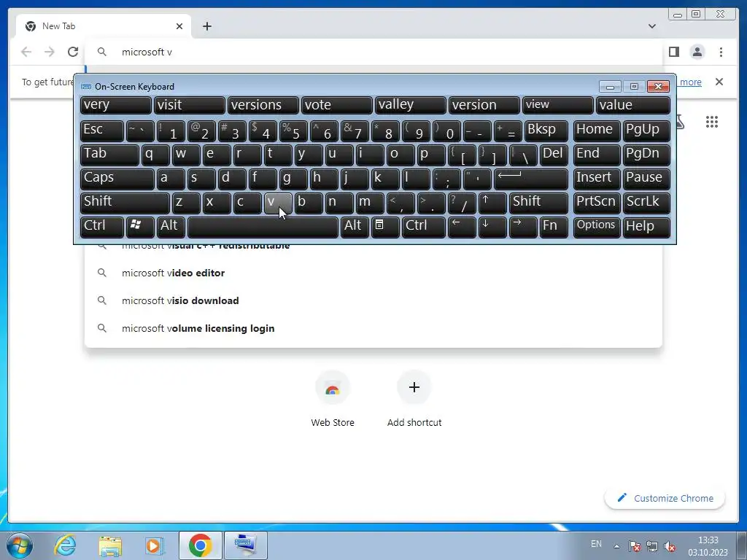This screenshot has height=560, width=747.
Task: Choose predicted word 'vote'
Action: (x=337, y=105)
